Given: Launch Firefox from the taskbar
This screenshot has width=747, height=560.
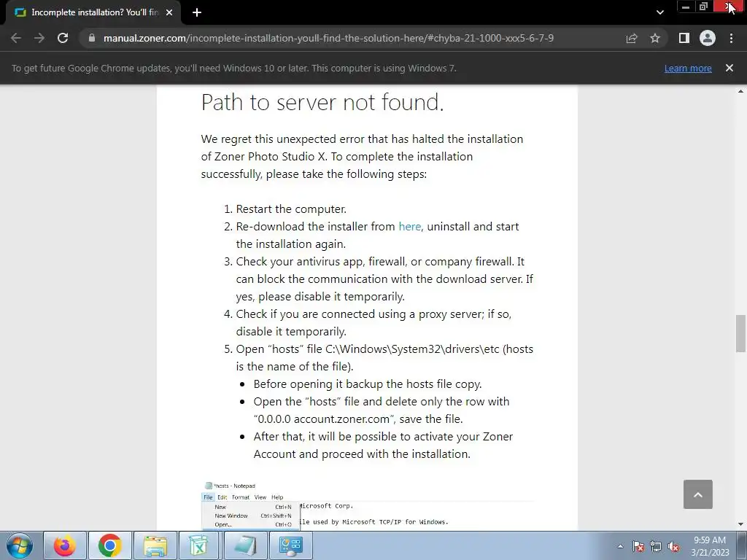Looking at the screenshot, I should click(x=65, y=545).
